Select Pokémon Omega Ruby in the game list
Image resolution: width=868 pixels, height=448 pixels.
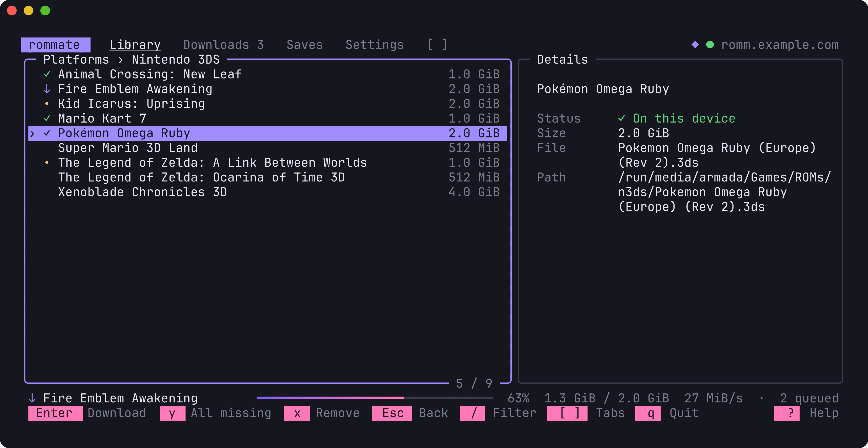pos(268,133)
